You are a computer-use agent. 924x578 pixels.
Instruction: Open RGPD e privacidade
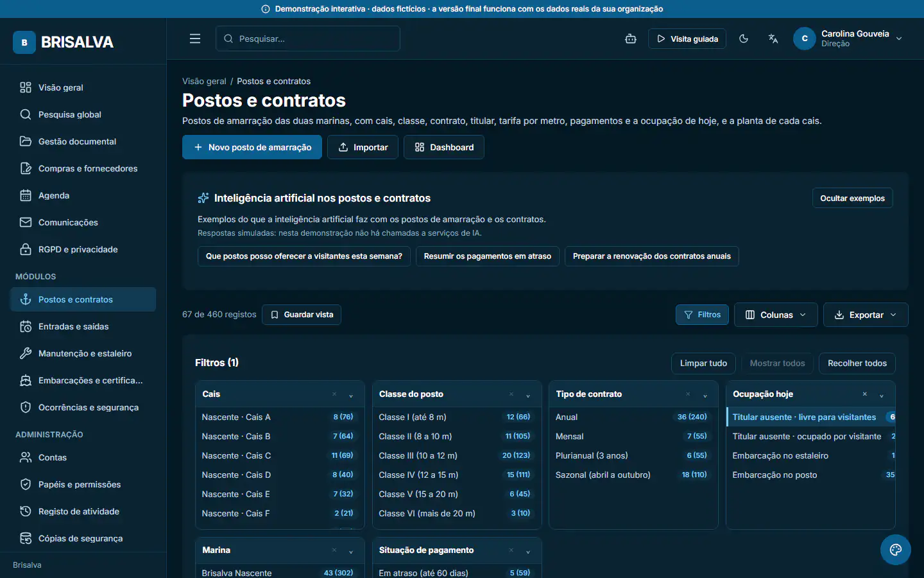(83, 249)
